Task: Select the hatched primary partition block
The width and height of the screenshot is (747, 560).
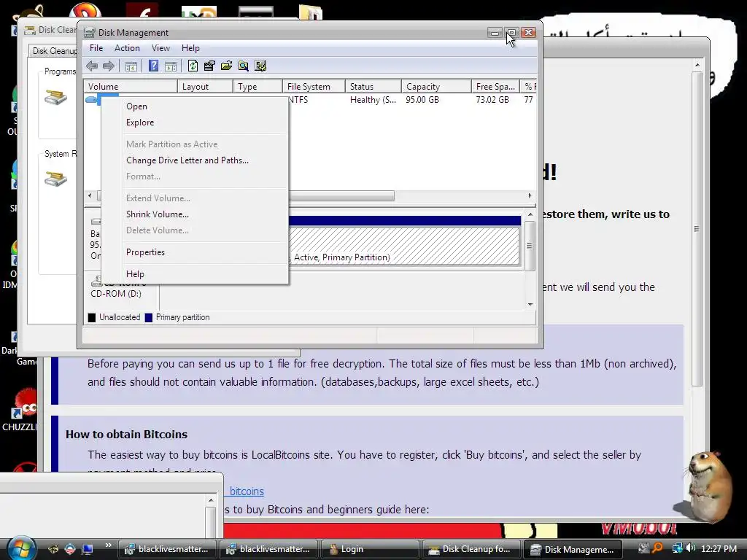Action: 404,245
